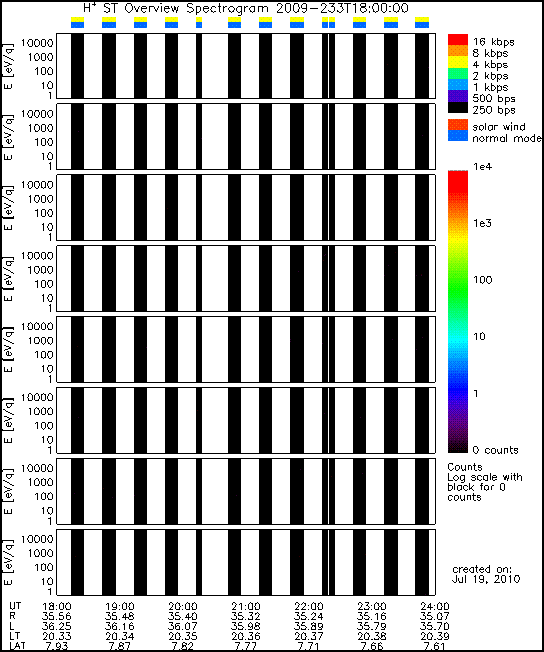This screenshot has width=544, height=652.
Task: Click the plot title 'H+ ST Overview Spectrogram'
Action: click(176, 7)
